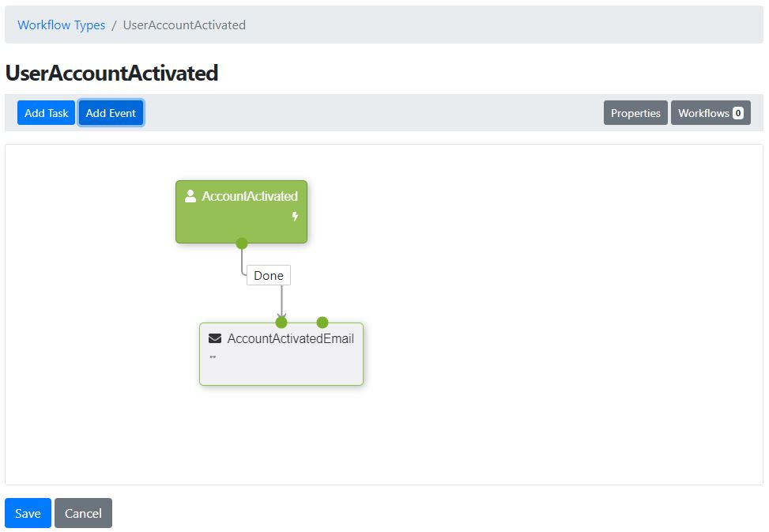Save the workflow
Image resolution: width=769 pixels, height=532 pixels.
coord(28,513)
